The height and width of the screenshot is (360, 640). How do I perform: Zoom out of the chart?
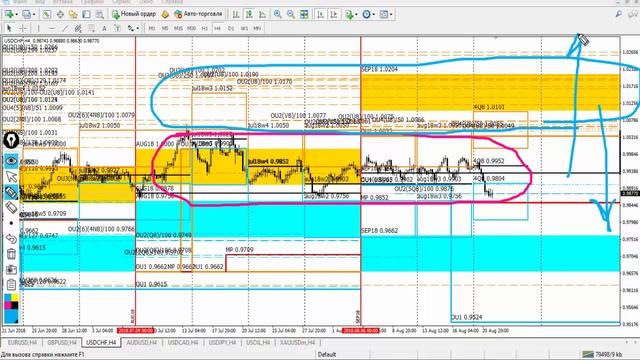click(x=291, y=14)
